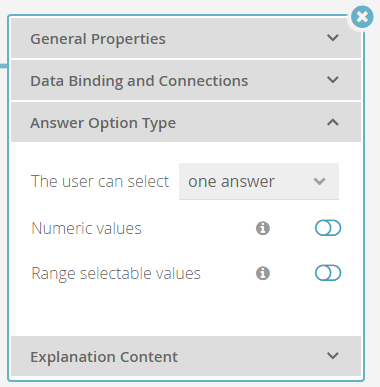Click the Explanation Content title text

tap(104, 357)
